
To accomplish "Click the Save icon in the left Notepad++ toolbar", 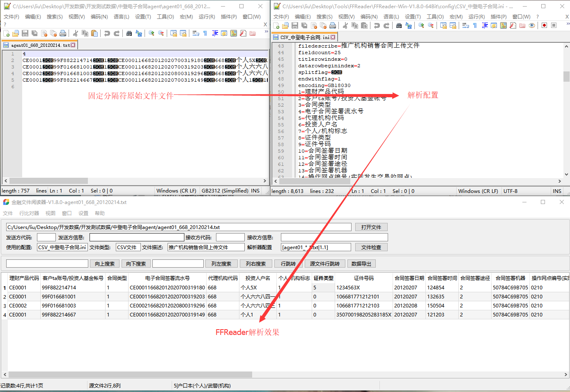I will [25, 33].
